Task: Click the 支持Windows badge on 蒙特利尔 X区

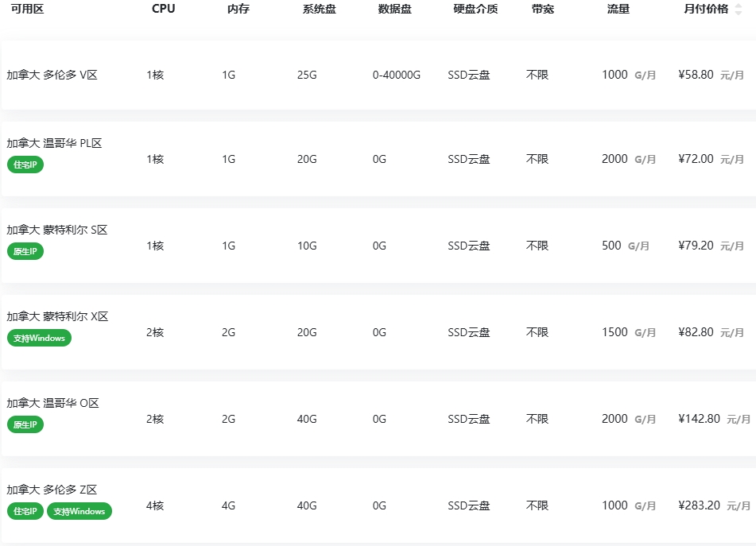Action: [x=39, y=338]
